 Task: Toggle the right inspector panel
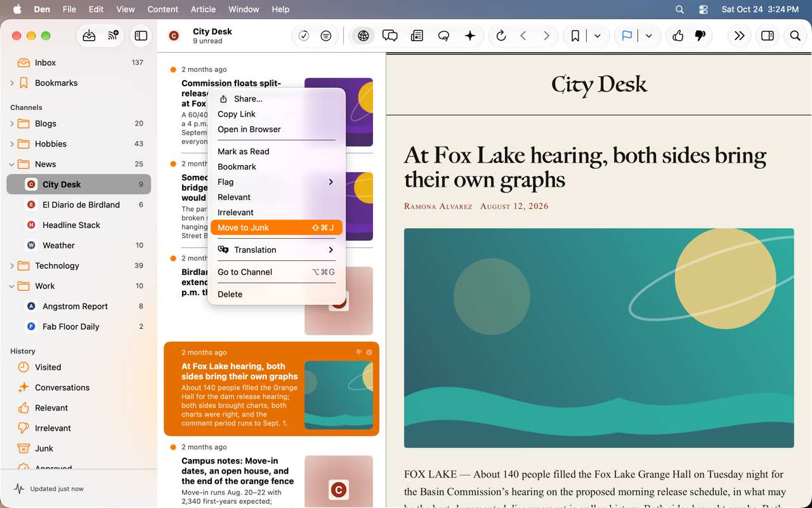768,36
